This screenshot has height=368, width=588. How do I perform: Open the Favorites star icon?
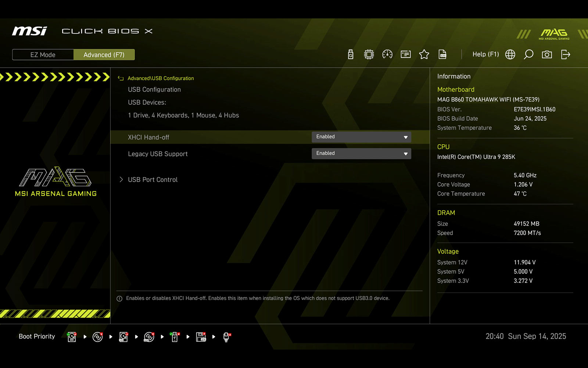coord(424,54)
